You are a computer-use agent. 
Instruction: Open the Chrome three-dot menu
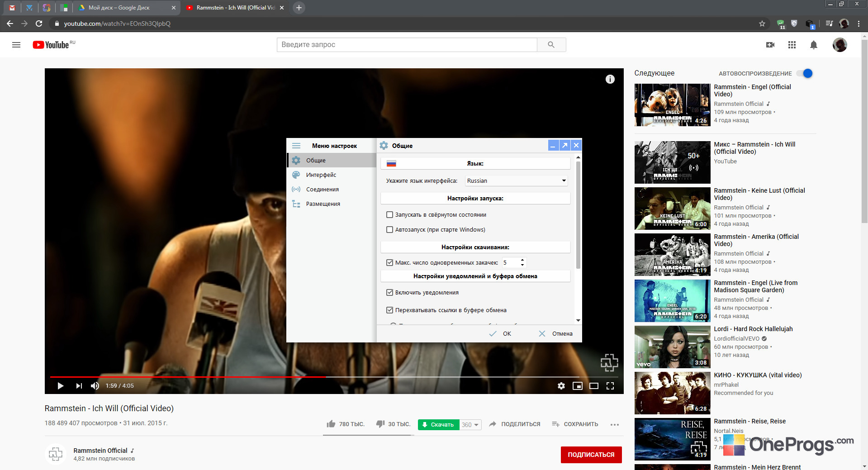[x=859, y=24]
